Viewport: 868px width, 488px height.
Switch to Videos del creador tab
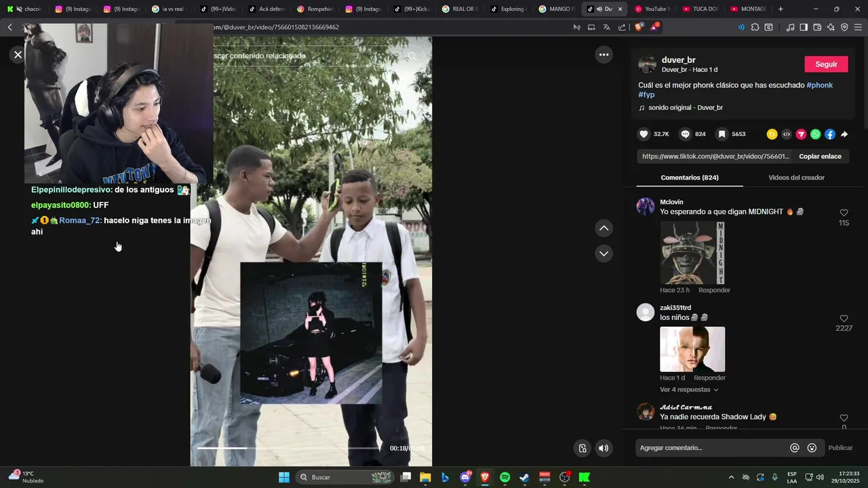coord(796,178)
